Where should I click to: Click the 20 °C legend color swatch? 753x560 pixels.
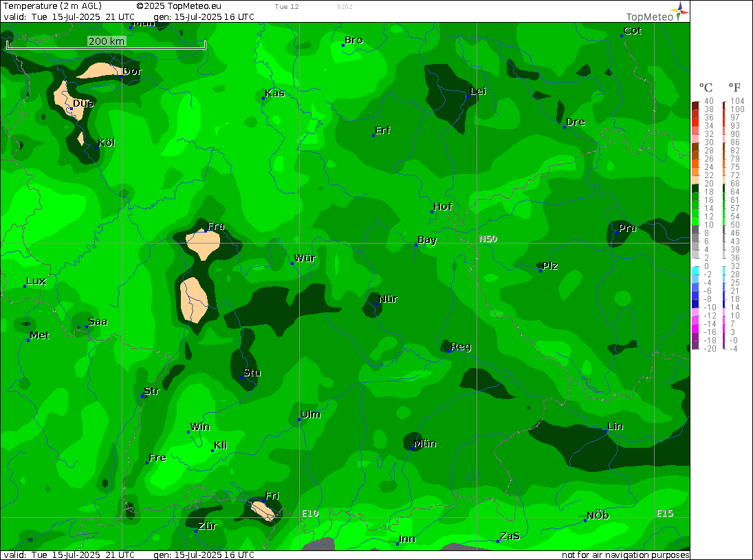[695, 180]
